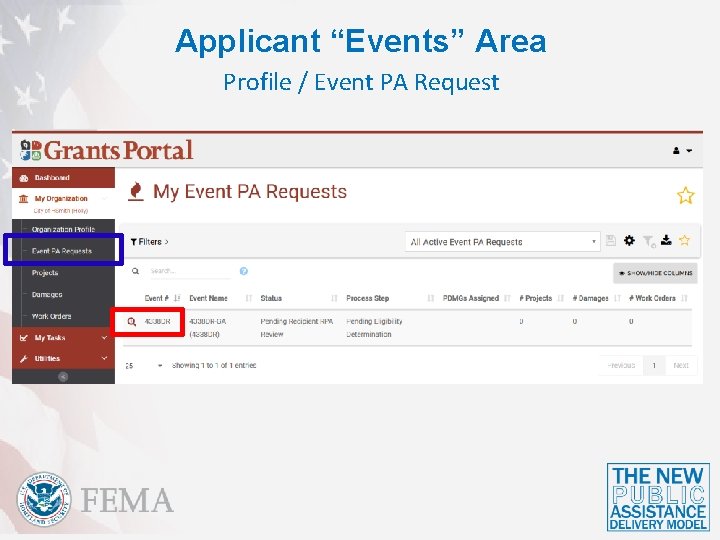This screenshot has height=540, width=720.
Task: Open Organization Profile sidebar entry
Action: (63, 229)
